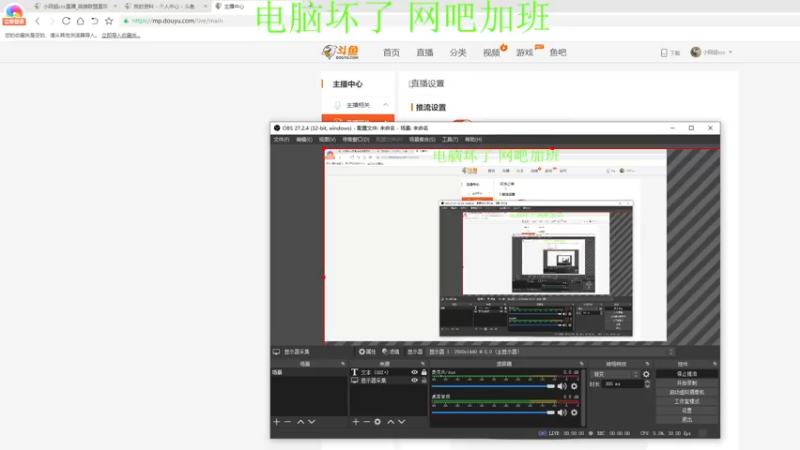Adjust the 麦克风/Aux volume slider
Viewport: 800px width, 450px height.
click(493, 386)
